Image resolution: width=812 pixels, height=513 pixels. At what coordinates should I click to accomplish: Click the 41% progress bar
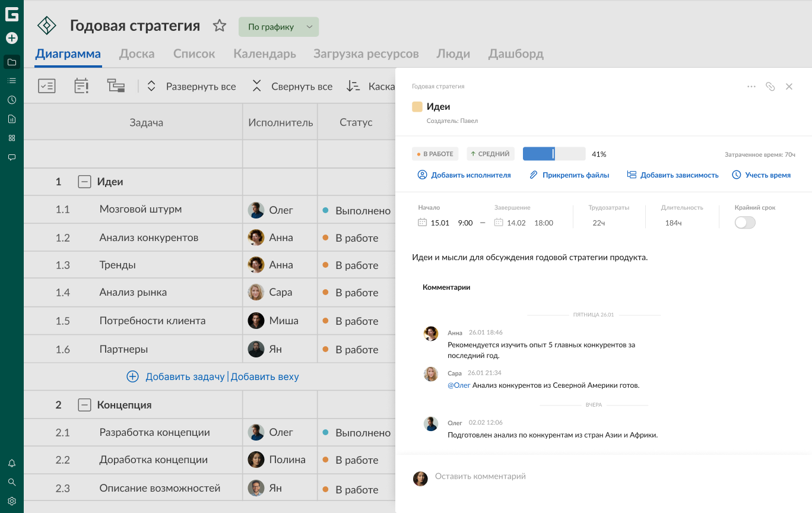[553, 154]
